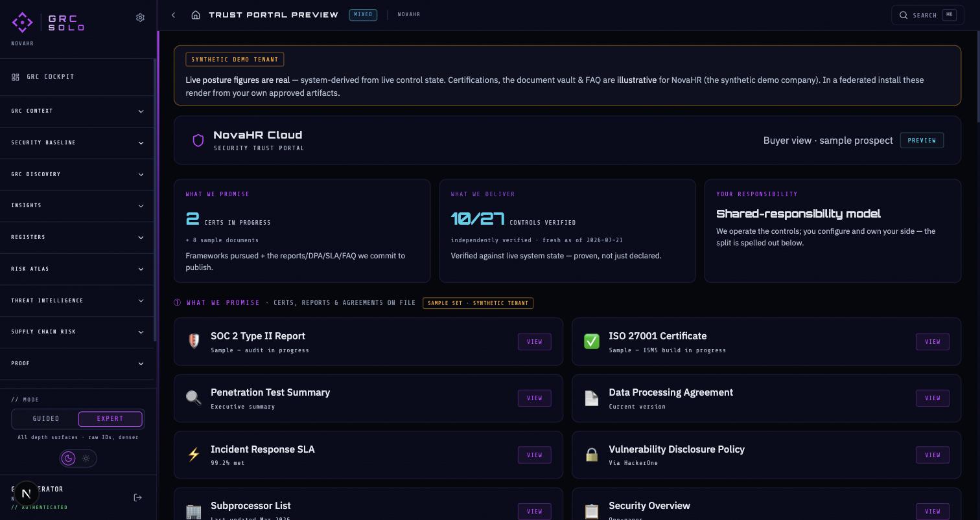Screen dimensions: 980x520
Task: Click the round N avatar badge
Action: (26, 493)
